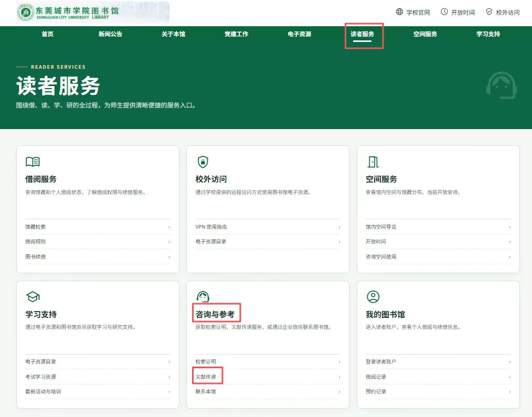Open the 文献传递 link

pyautogui.click(x=206, y=377)
